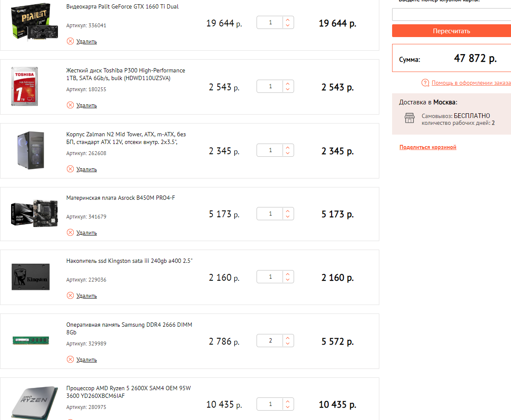
Task: Click the delete icon for the Toshiba P300 hard drive
Action: click(x=70, y=105)
